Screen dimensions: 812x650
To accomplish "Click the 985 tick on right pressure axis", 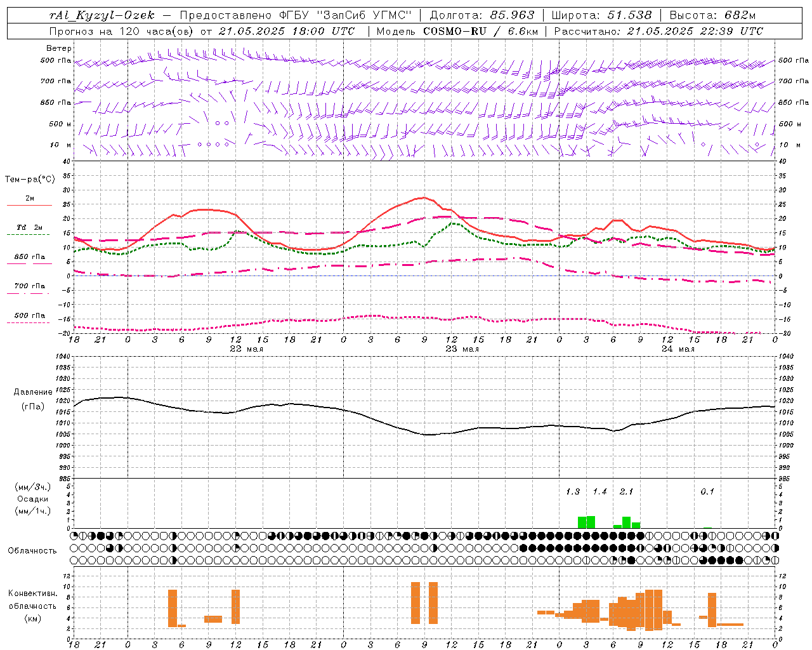I will click(x=785, y=478).
